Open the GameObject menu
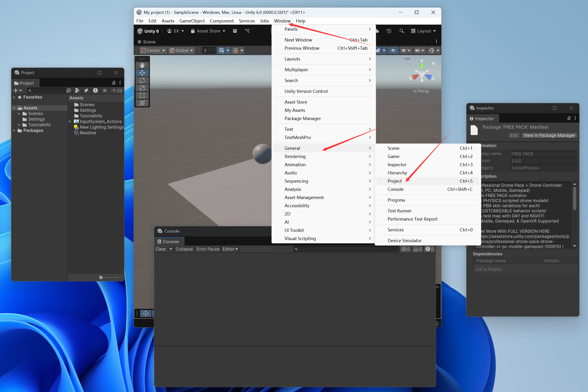The image size is (588, 392). (192, 21)
